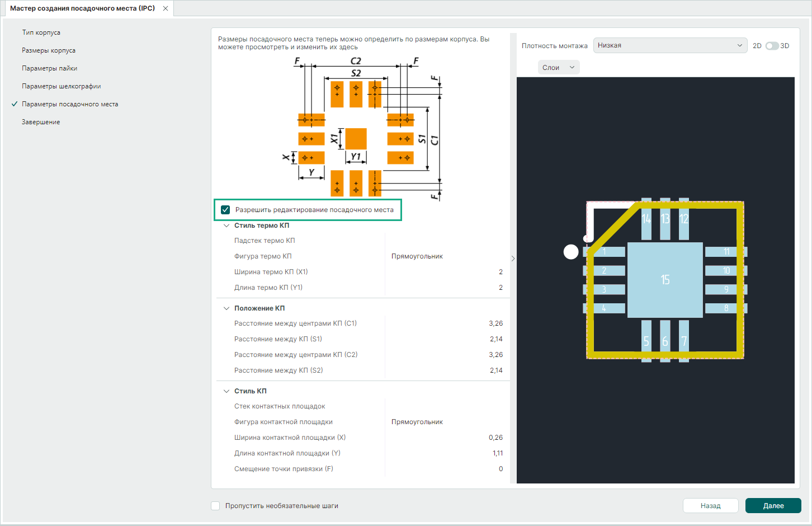The height and width of the screenshot is (526, 812).
Task: Select pad 6 in footprint preview
Action: pyautogui.click(x=665, y=341)
